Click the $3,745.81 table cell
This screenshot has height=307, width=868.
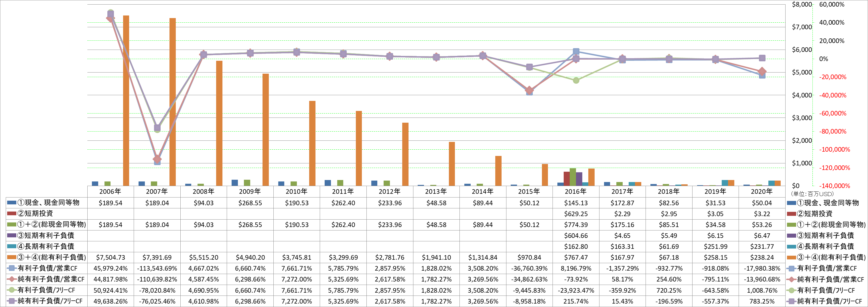pyautogui.click(x=297, y=257)
